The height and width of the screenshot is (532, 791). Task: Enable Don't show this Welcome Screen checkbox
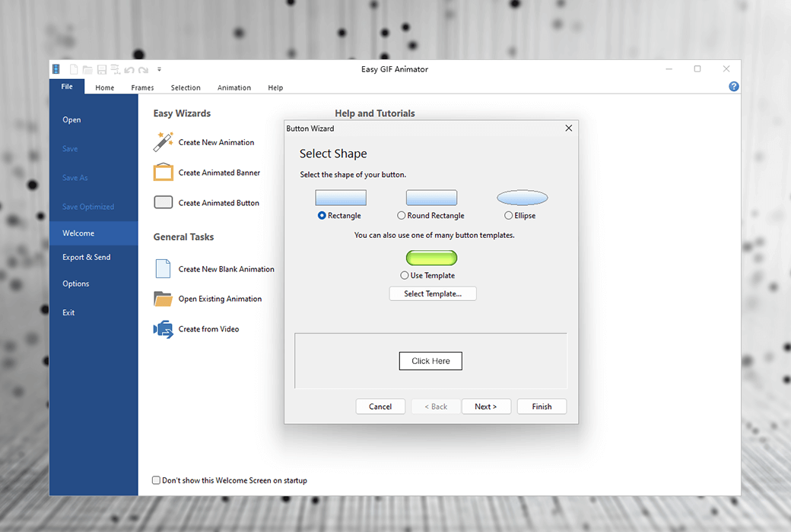(157, 480)
